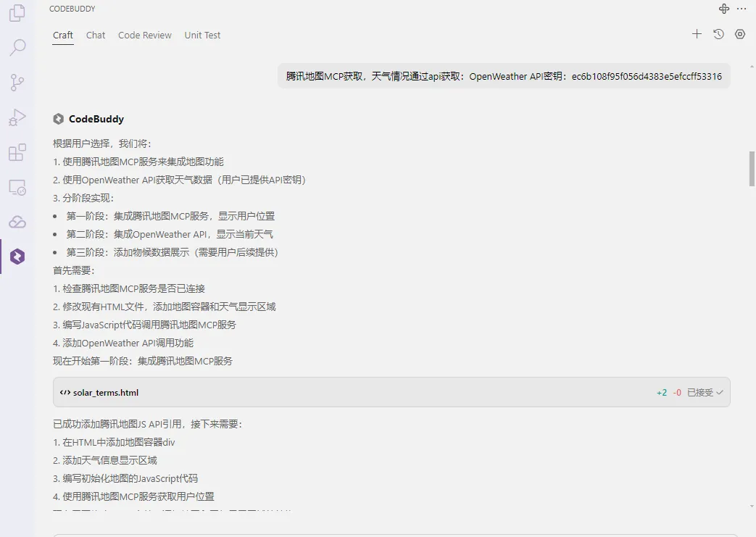The width and height of the screenshot is (756, 537).
Task: Click line '1. 在HTML中添加地图容器div'
Action: coord(114,443)
